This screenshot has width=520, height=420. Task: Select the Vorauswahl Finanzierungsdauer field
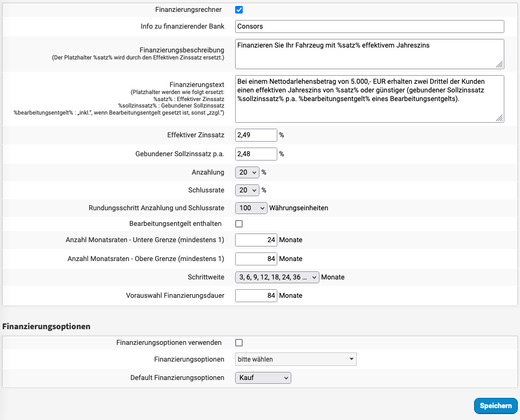coord(256,296)
